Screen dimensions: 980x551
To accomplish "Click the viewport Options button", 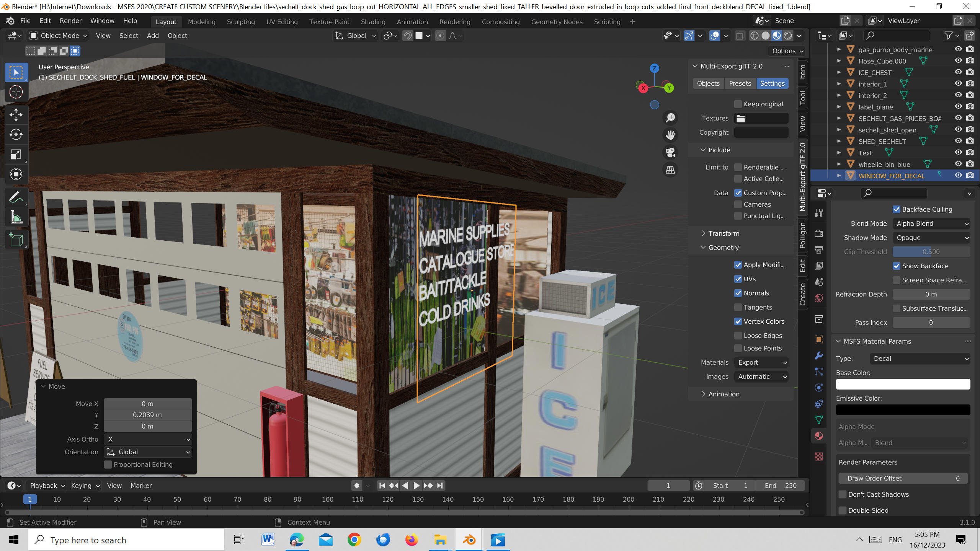I will point(787,51).
